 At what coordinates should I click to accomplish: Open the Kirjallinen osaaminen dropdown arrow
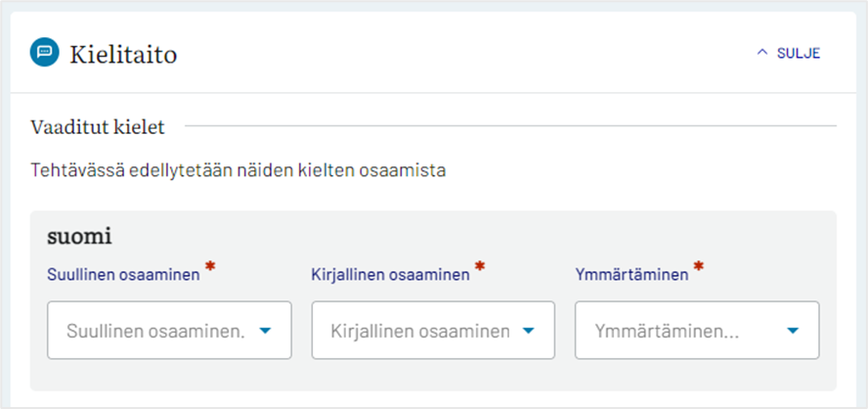pos(529,331)
